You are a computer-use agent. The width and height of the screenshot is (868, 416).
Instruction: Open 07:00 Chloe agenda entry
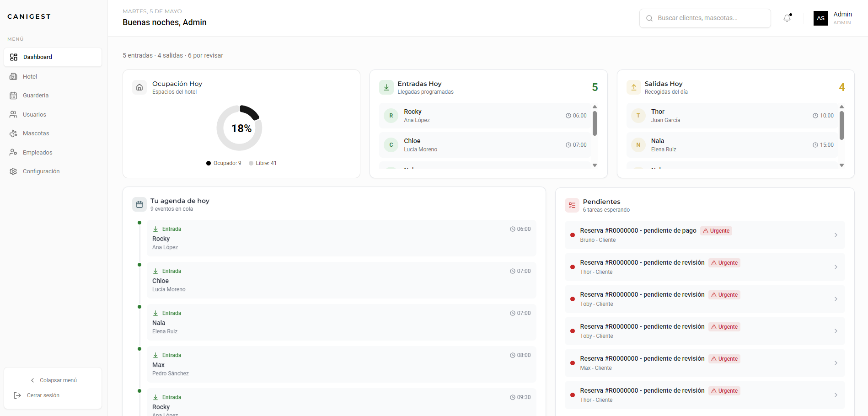(342, 280)
